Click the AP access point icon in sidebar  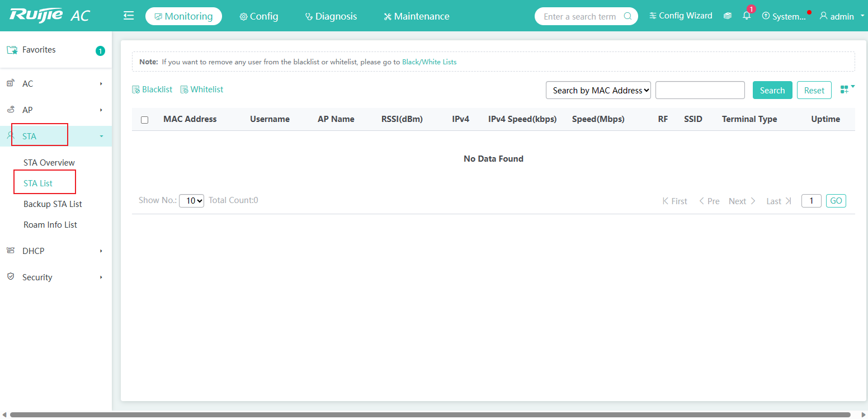pyautogui.click(x=10, y=110)
